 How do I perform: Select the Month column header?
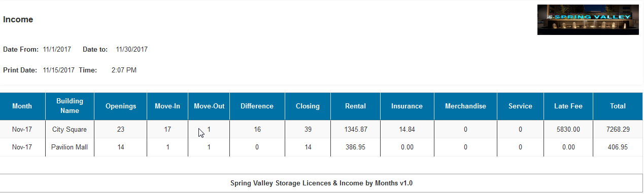[x=22, y=106]
